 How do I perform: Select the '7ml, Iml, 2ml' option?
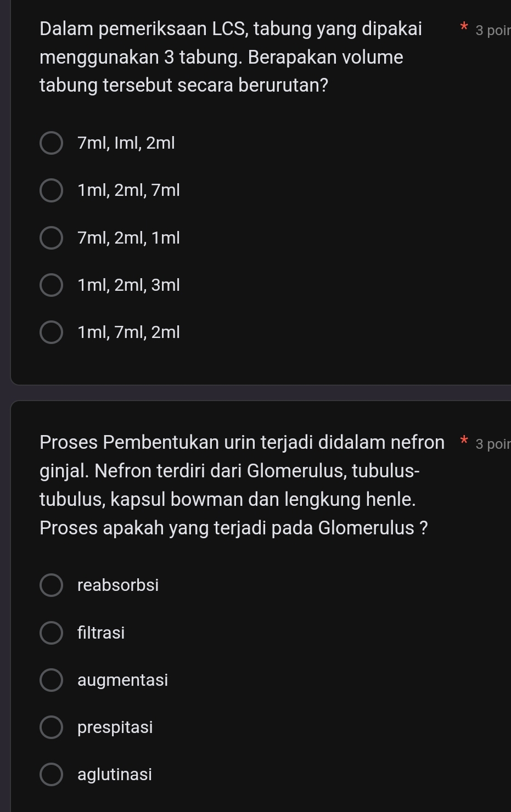tap(51, 143)
